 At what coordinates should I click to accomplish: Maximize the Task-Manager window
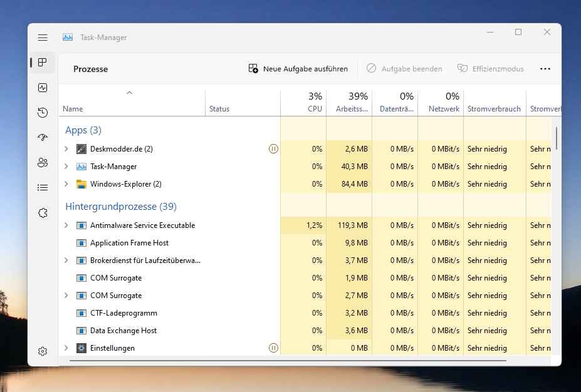point(518,32)
